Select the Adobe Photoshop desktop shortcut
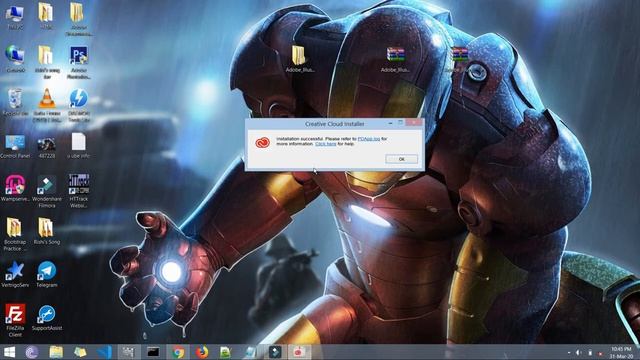Screen dimensions: 640x360 point(78,62)
